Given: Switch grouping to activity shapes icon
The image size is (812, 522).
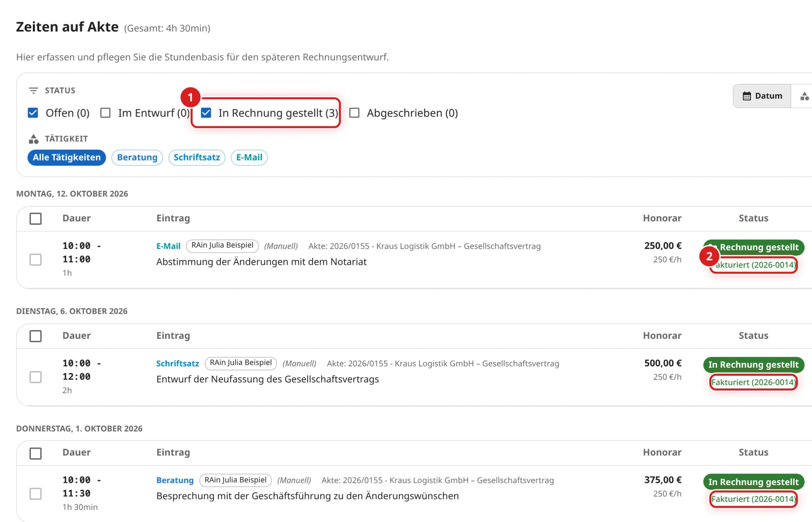Looking at the screenshot, I should point(804,96).
